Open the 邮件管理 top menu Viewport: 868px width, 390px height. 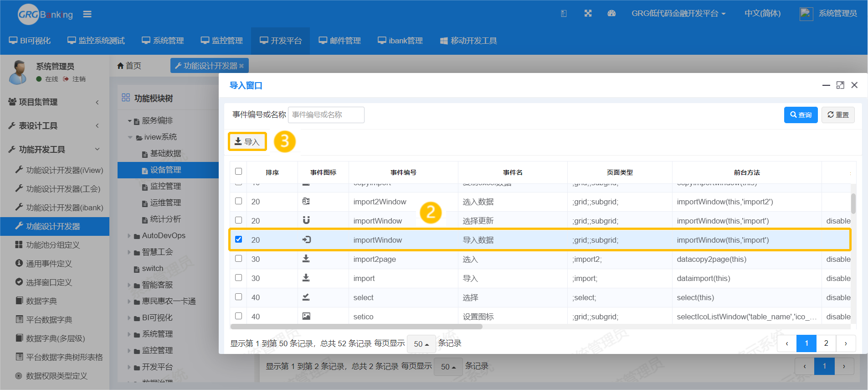tap(339, 41)
